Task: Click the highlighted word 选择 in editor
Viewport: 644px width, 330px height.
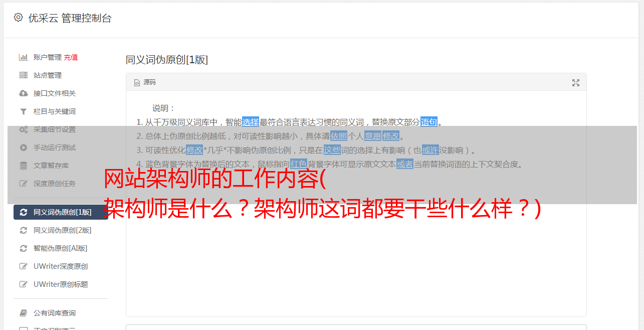Action: [251, 122]
